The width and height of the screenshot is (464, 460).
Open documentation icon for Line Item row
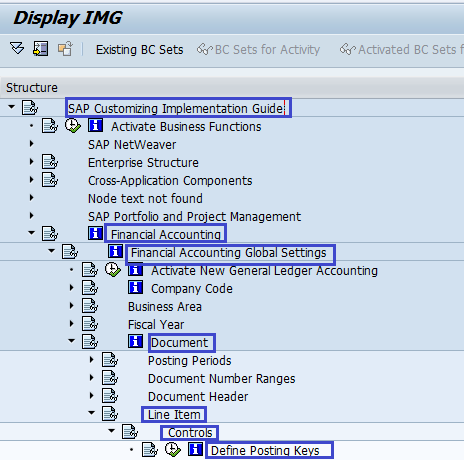pyautogui.click(x=110, y=414)
